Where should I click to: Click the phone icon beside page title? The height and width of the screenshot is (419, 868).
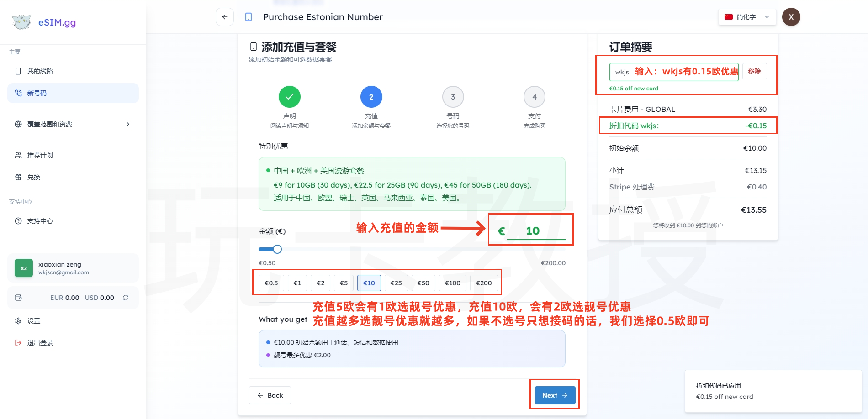tap(249, 17)
